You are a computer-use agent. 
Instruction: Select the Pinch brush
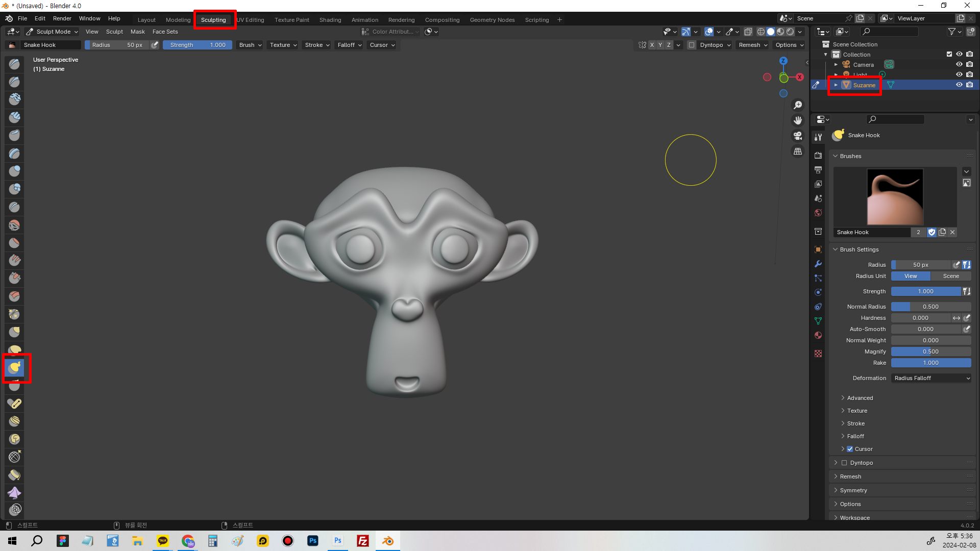tap(14, 314)
